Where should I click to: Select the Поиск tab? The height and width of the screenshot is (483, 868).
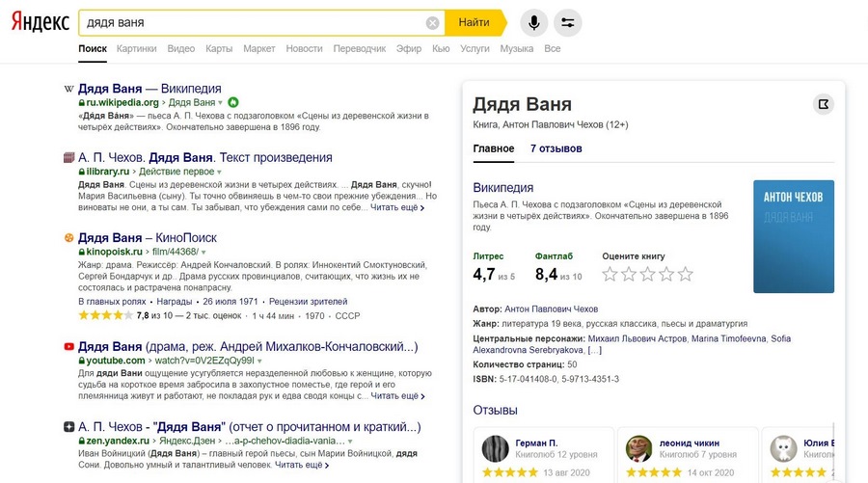click(93, 49)
